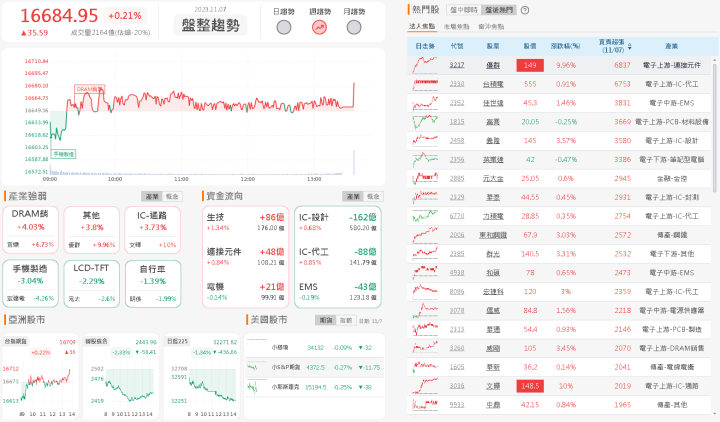Select 指數 toggle in the 美國股市 panel
This screenshot has width=720, height=422.
[345, 320]
